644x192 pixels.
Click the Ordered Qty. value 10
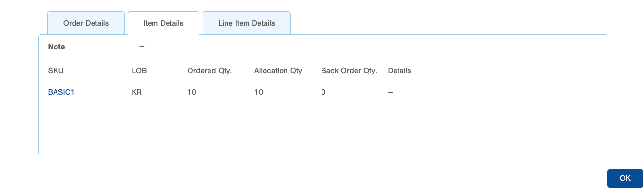(191, 92)
